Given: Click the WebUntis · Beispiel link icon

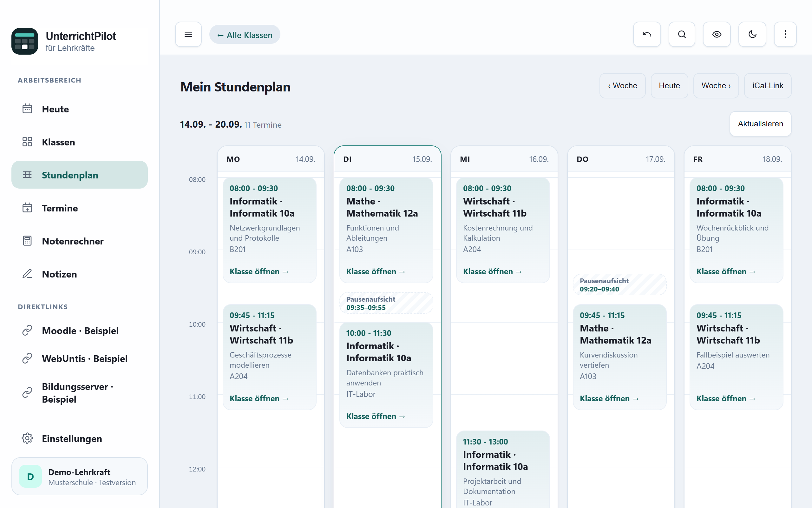Looking at the screenshot, I should (x=27, y=358).
